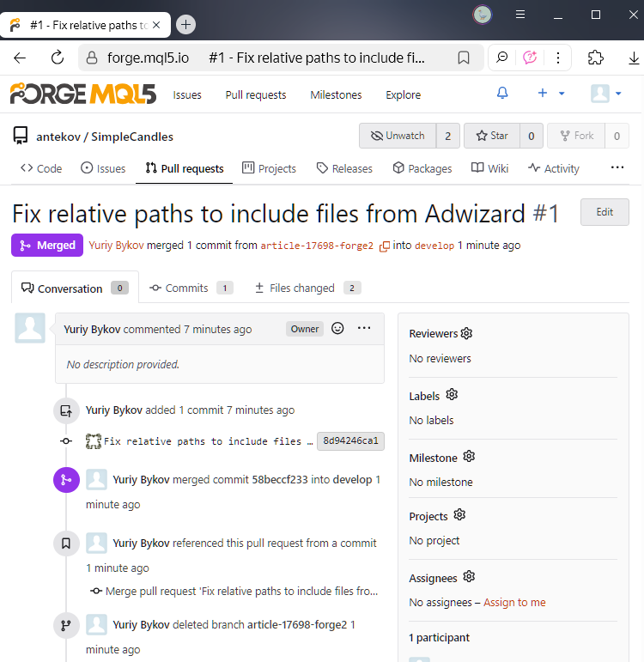Open browser downloads icon
The image size is (644, 662).
pos(634,58)
